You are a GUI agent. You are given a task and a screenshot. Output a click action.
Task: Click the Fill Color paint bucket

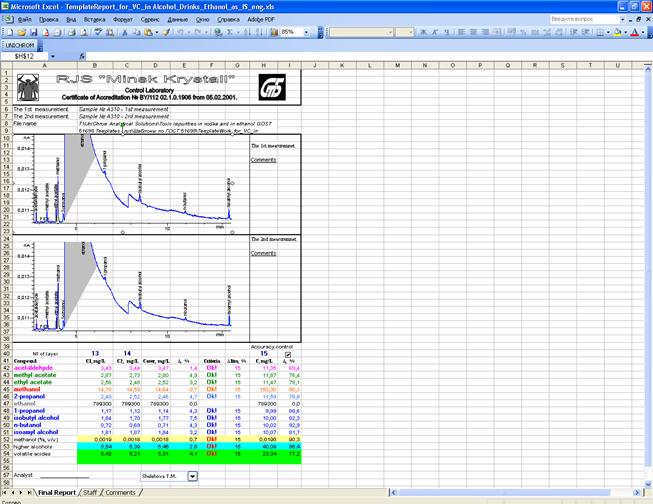618,32
